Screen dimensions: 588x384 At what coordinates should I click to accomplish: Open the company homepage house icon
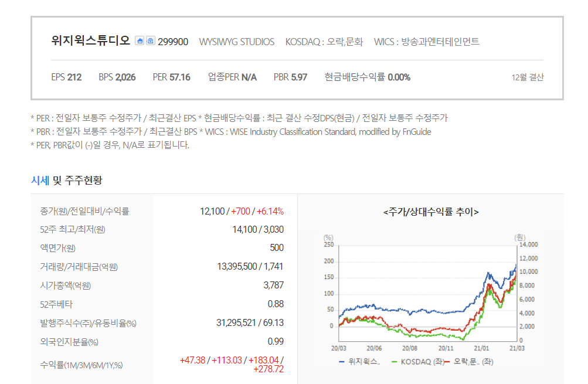click(140, 41)
